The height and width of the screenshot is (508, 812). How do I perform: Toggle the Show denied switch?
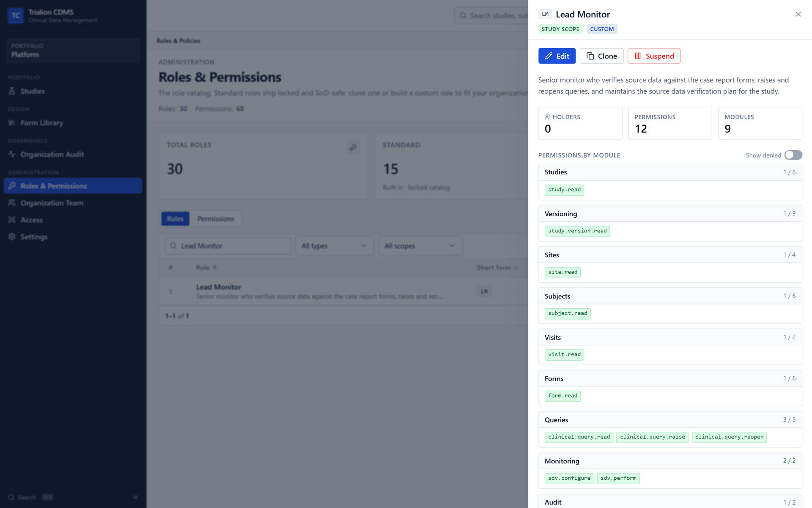click(793, 155)
